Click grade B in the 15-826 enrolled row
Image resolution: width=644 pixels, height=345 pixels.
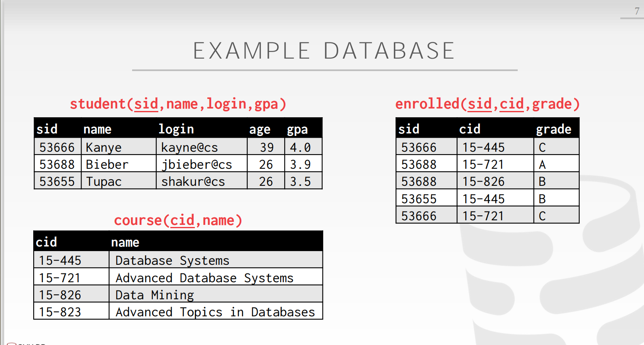click(x=542, y=182)
